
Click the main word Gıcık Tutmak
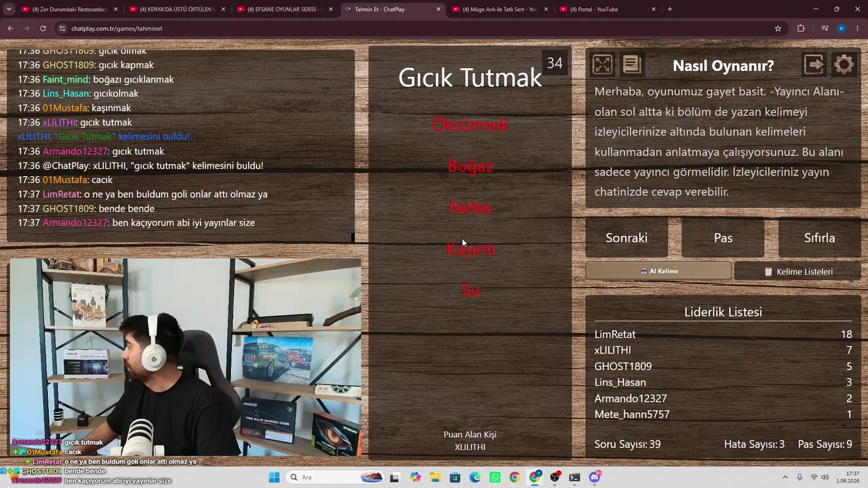470,77
